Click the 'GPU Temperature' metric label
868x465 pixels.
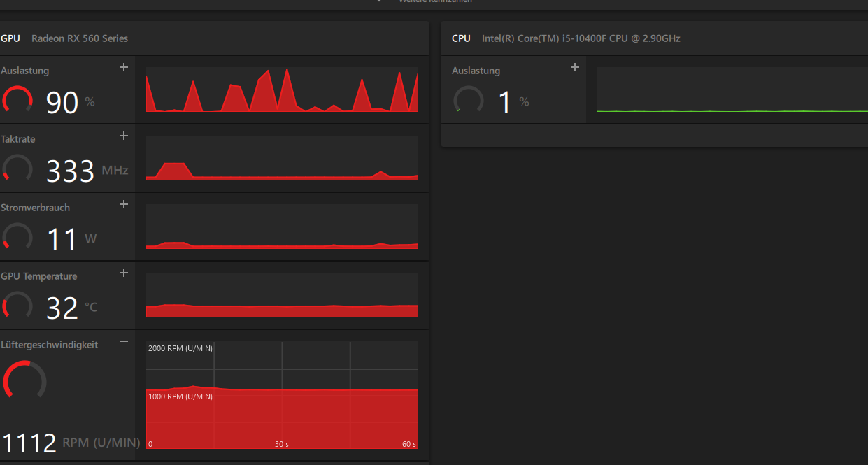coord(39,276)
